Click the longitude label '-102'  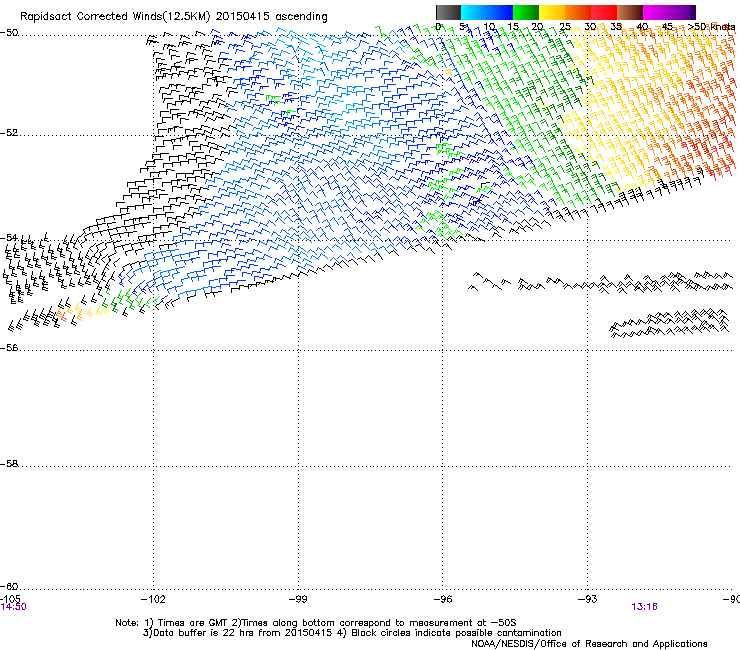coord(153,599)
